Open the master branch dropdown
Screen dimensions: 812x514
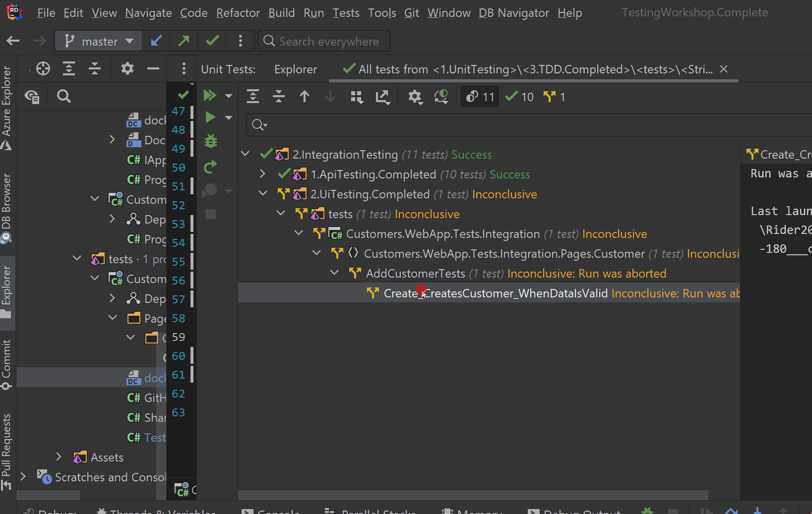100,41
